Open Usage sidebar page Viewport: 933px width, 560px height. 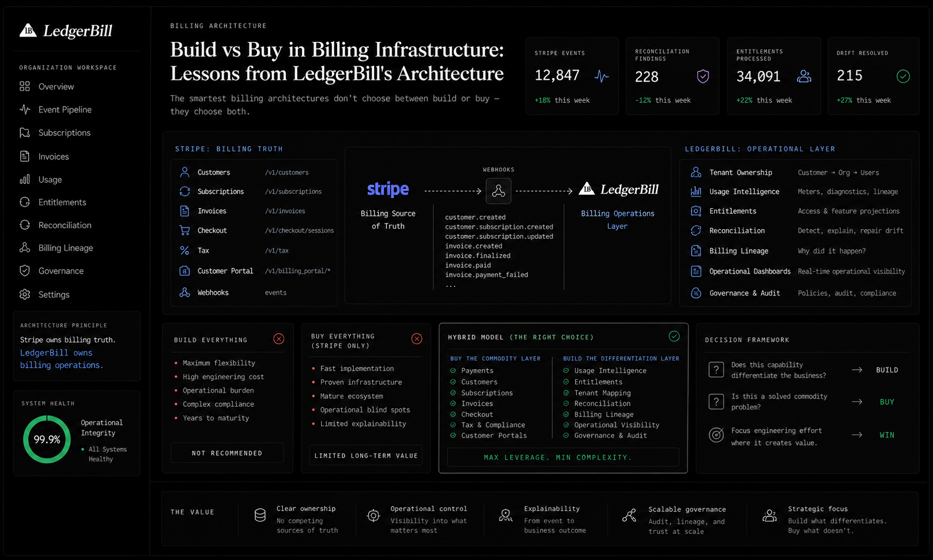(40, 179)
